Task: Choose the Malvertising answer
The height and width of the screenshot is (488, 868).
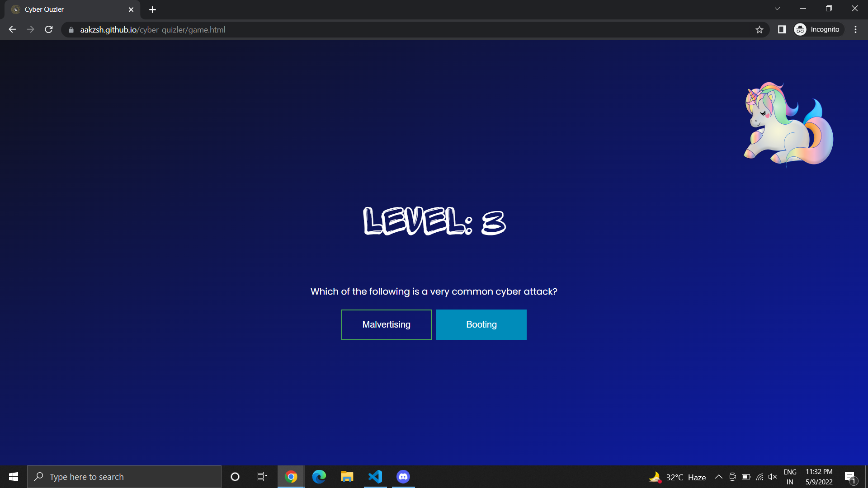Action: coord(386,324)
